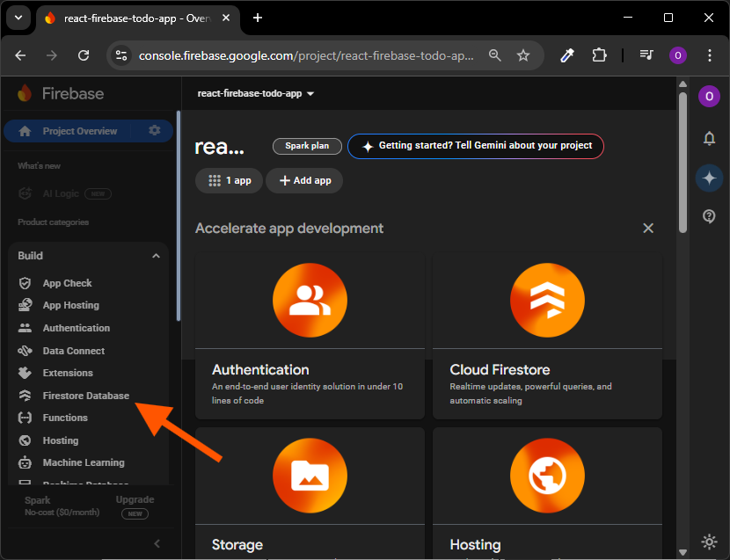Click the page vertical scrollbar thumb
The width and height of the screenshot is (730, 560).
pos(683,163)
